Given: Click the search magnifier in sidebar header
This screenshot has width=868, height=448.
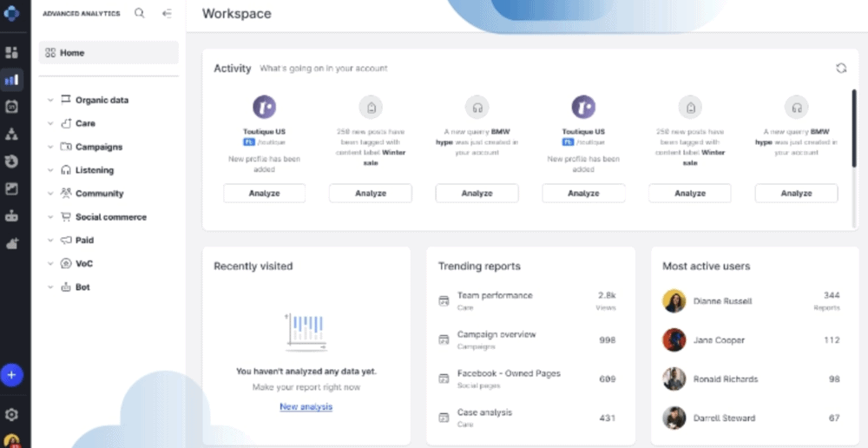Looking at the screenshot, I should pyautogui.click(x=140, y=13).
